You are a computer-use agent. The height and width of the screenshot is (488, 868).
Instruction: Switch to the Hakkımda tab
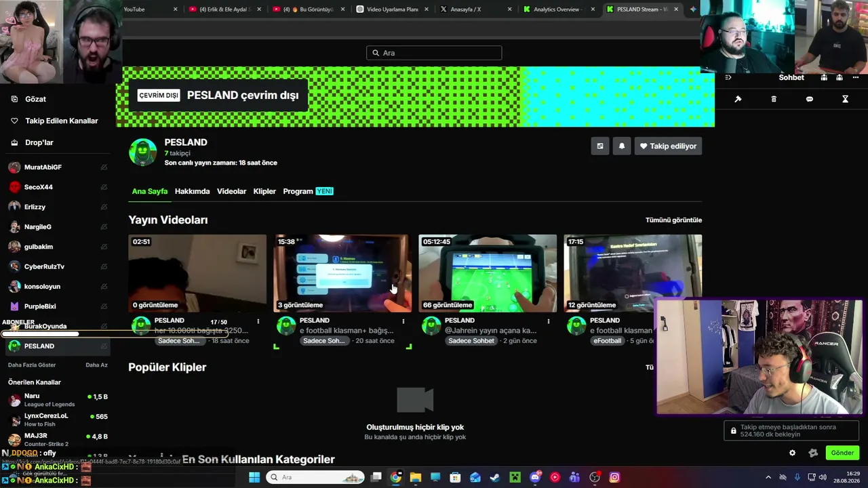tap(192, 191)
